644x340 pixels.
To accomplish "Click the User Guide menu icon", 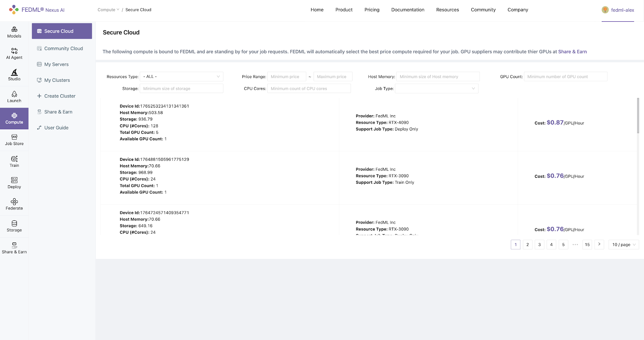I will pos(39,128).
